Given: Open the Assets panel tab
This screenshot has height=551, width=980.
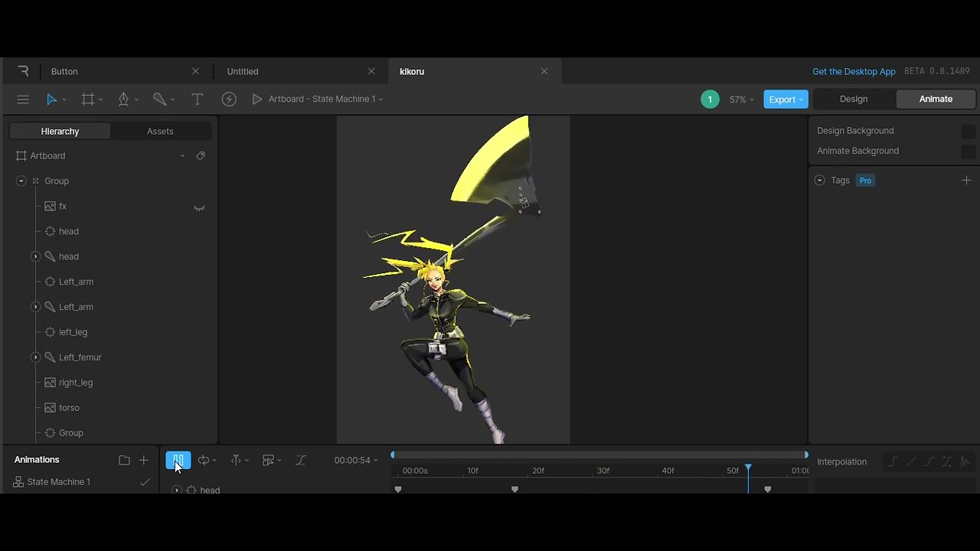Looking at the screenshot, I should coord(160,132).
